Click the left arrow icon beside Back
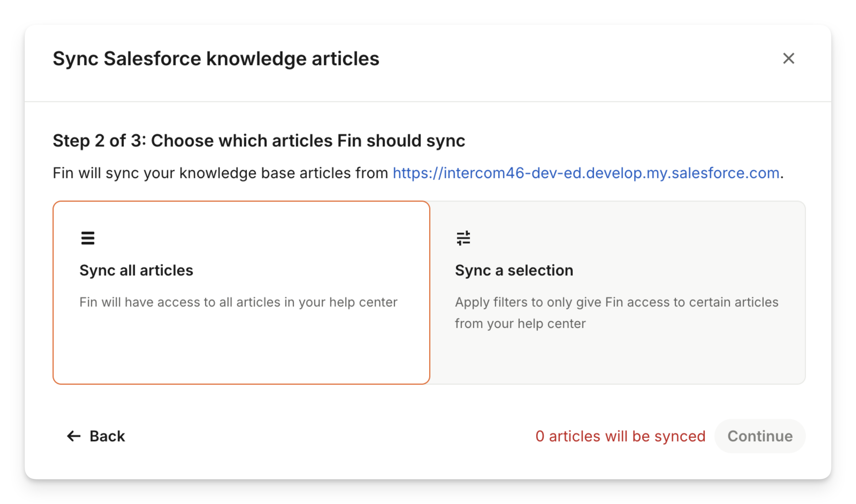Viewport: 856px width, 504px height. [74, 436]
